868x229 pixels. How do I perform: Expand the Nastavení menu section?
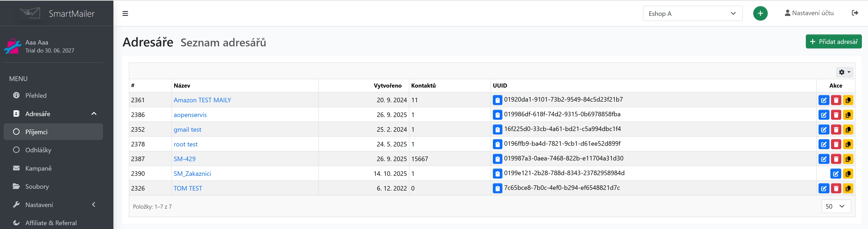click(94, 205)
